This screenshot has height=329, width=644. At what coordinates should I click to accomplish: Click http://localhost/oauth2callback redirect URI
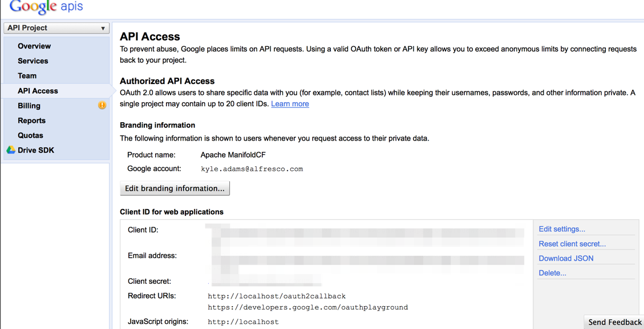tap(277, 296)
